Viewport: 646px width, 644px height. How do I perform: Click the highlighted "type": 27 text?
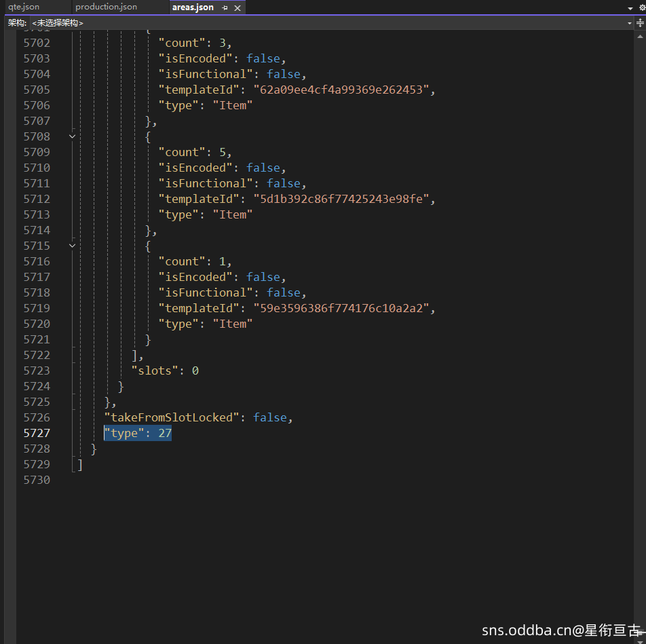[x=138, y=433]
